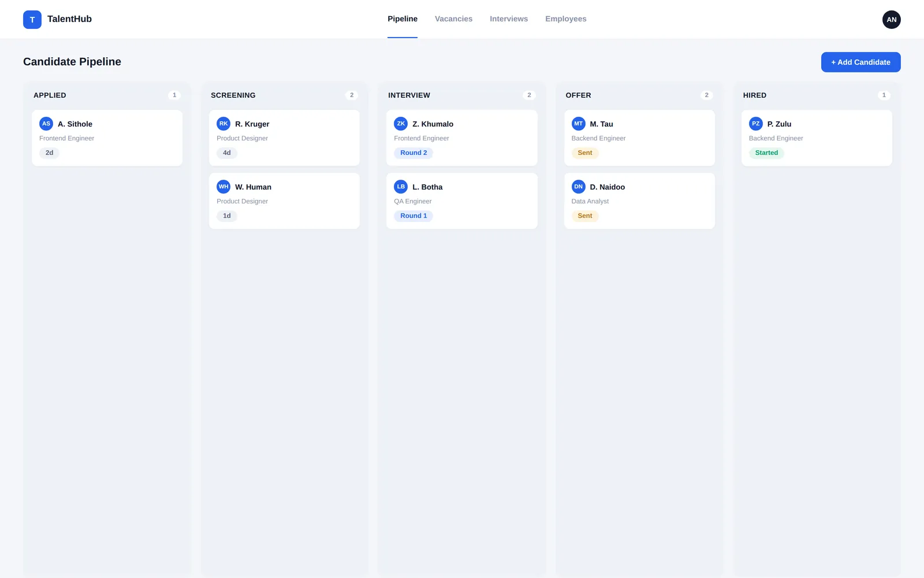Click the HIRED column header
924x578 pixels.
pyautogui.click(x=755, y=95)
